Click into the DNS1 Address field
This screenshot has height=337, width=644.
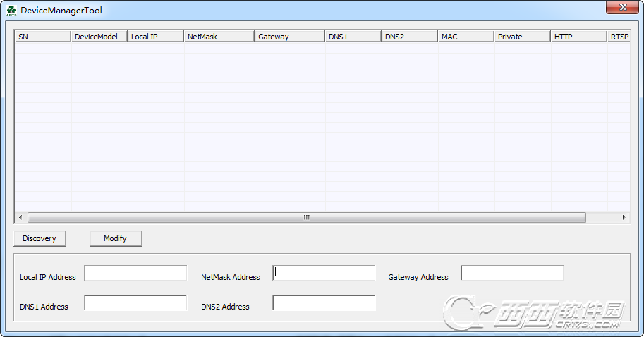pos(135,303)
